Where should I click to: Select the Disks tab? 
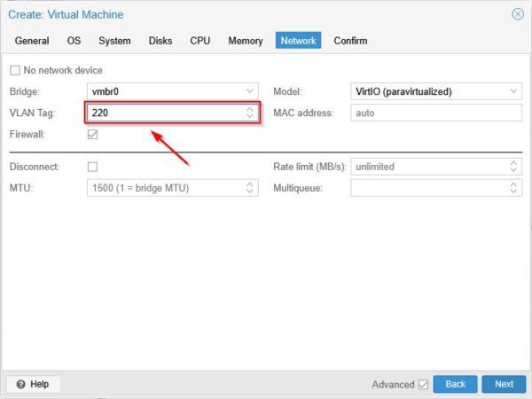(160, 41)
